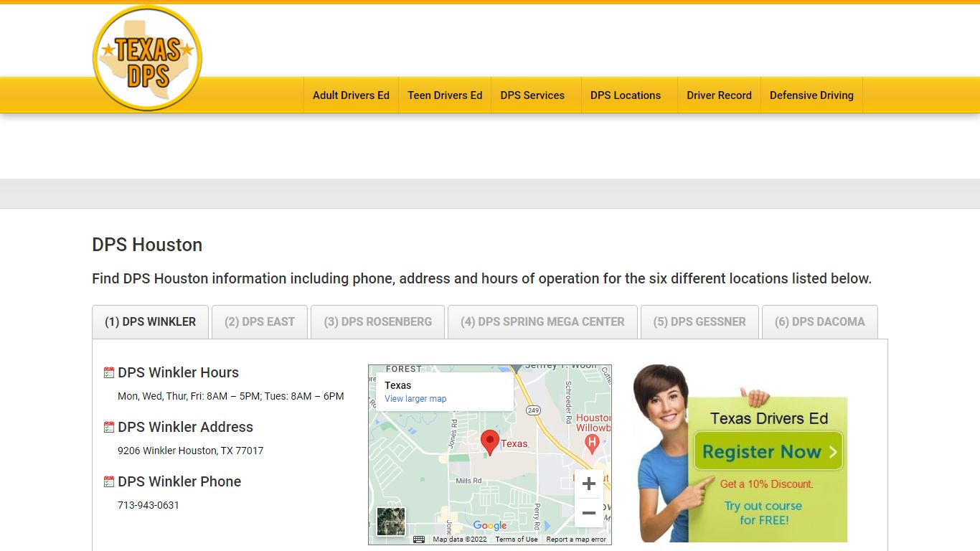Click the red map pin marker
The height and width of the screenshot is (551, 980).
pos(490,442)
